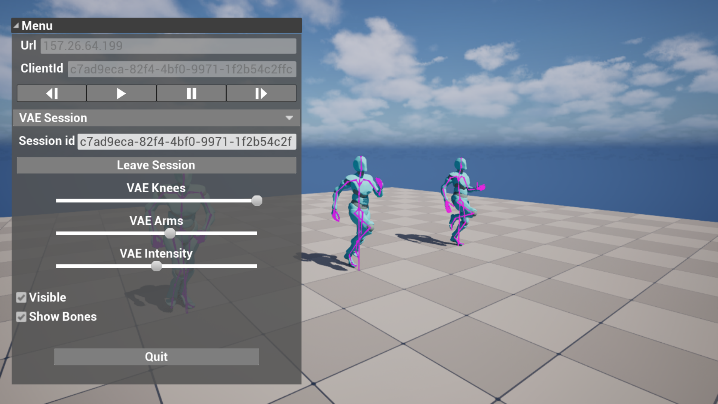This screenshot has width=718, height=404.
Task: Click into the ClientId text field
Action: click(x=181, y=69)
